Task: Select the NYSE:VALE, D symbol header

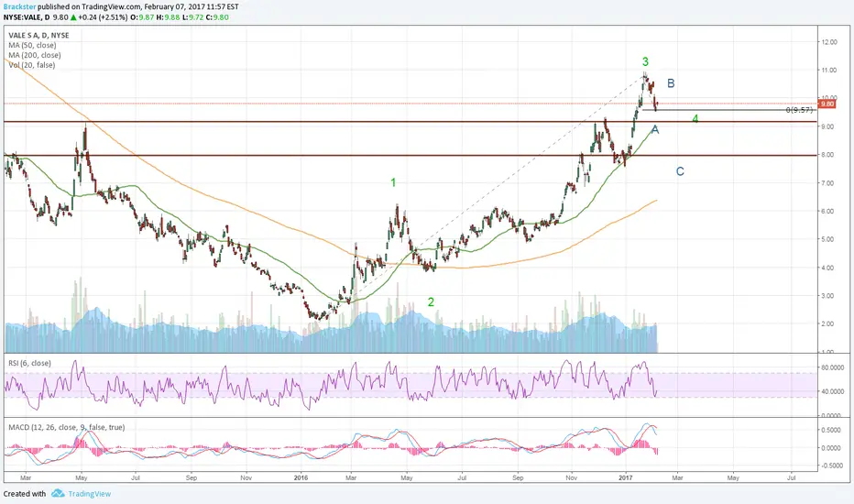Action: coord(27,17)
